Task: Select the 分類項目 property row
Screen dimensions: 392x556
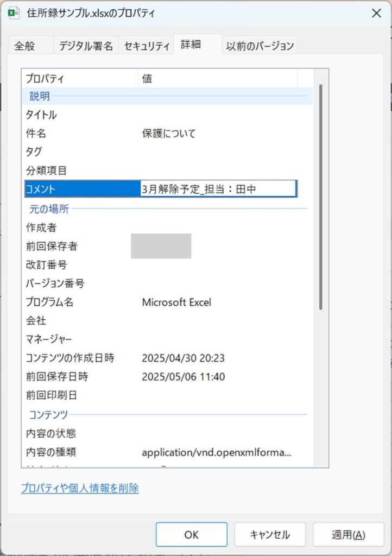Action: [x=167, y=170]
